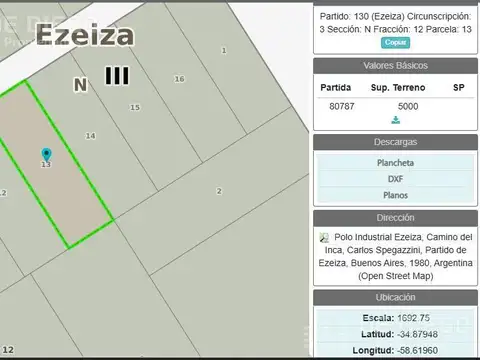Click the Descargas panel header
The width and height of the screenshot is (480, 360).
click(395, 142)
